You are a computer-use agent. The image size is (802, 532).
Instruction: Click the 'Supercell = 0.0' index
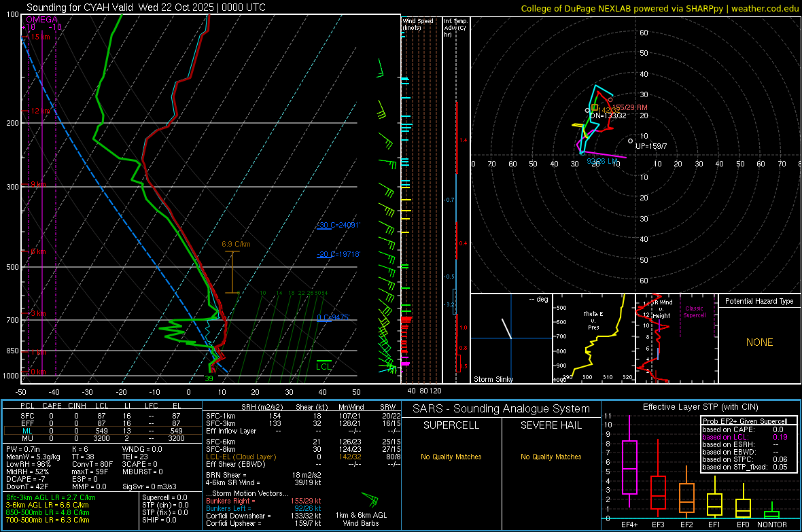(x=164, y=497)
